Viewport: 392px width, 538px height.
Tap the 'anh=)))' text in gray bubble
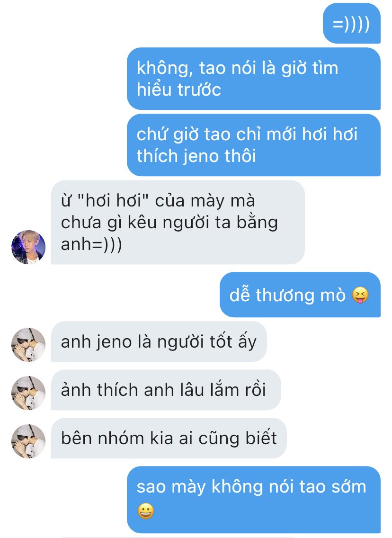click(x=91, y=244)
